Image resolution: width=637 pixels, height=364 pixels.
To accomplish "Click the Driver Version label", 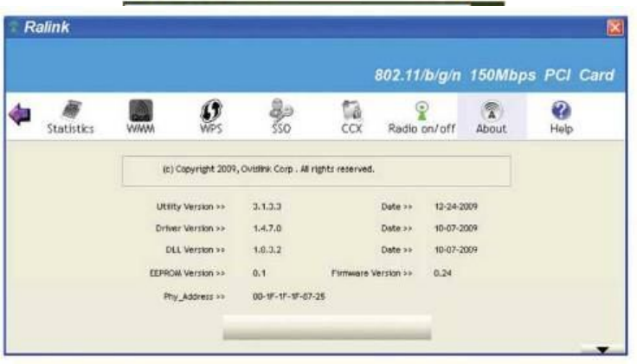I will (190, 228).
